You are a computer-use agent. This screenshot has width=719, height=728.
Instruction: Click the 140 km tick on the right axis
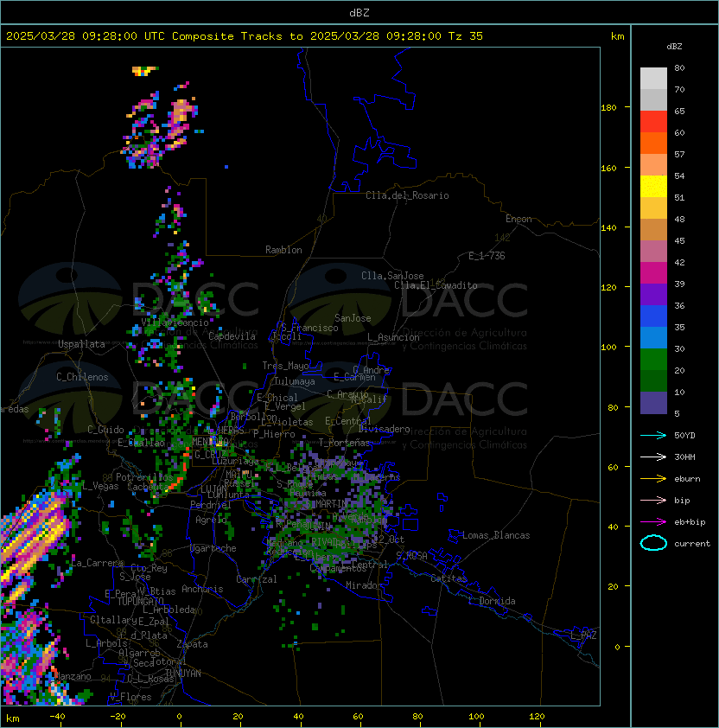click(608, 227)
